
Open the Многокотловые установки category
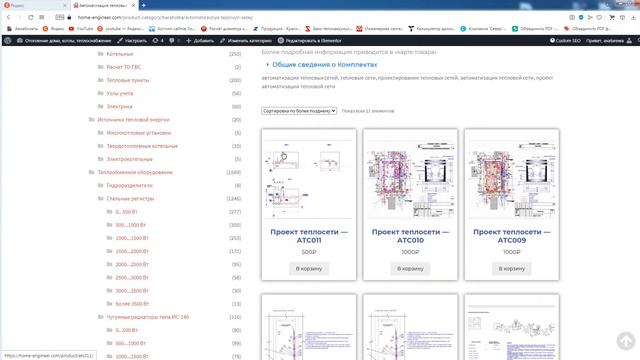pyautogui.click(x=139, y=133)
